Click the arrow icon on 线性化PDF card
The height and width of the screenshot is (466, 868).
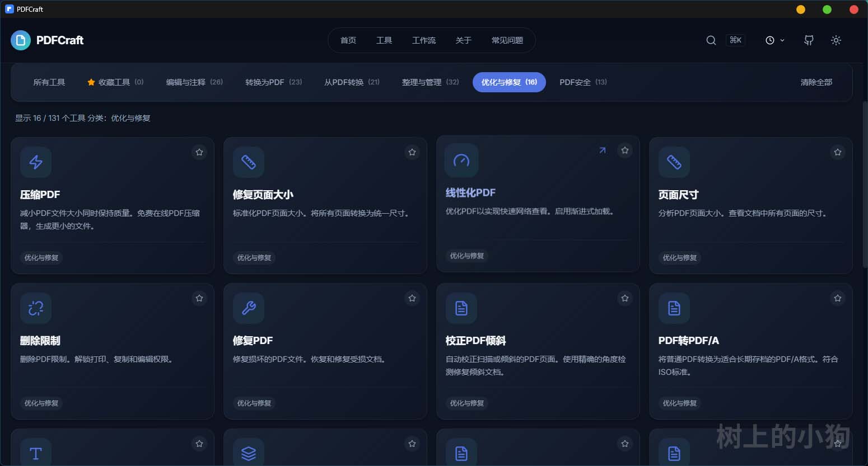tap(603, 150)
